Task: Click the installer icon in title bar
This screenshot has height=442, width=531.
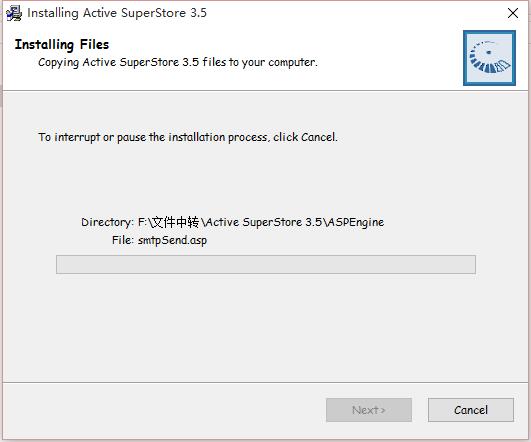Action: click(x=14, y=13)
